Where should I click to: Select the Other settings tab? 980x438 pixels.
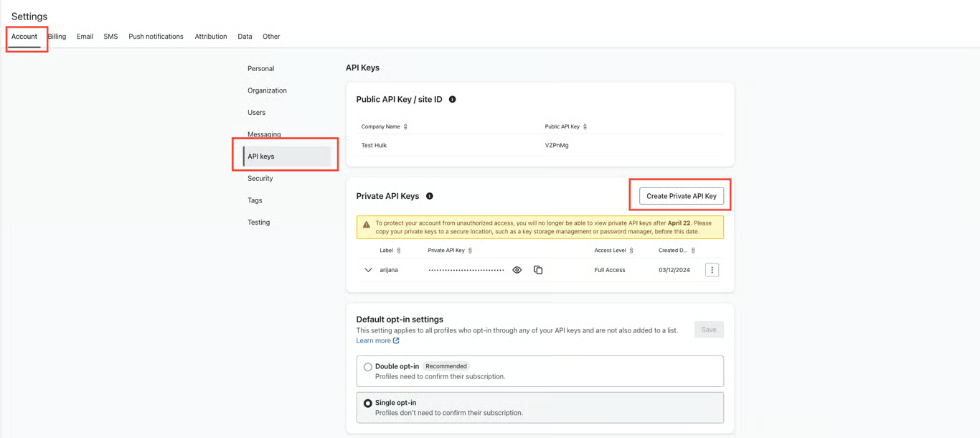pos(271,37)
